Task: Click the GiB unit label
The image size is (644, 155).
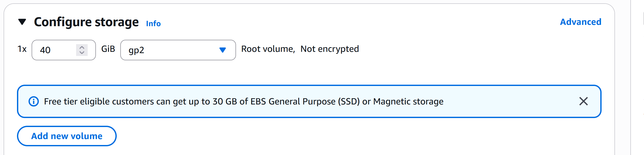Action: pos(108,49)
